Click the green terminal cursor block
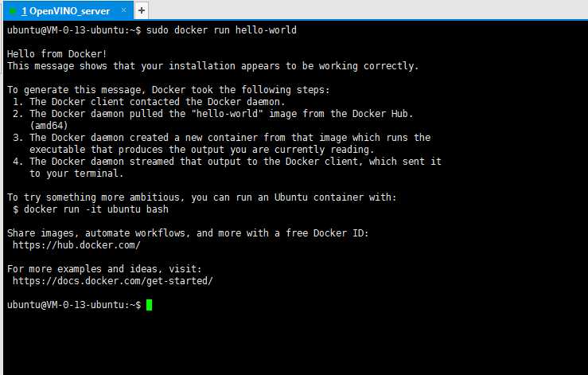Screen dimensions: 588x375 point(149,305)
